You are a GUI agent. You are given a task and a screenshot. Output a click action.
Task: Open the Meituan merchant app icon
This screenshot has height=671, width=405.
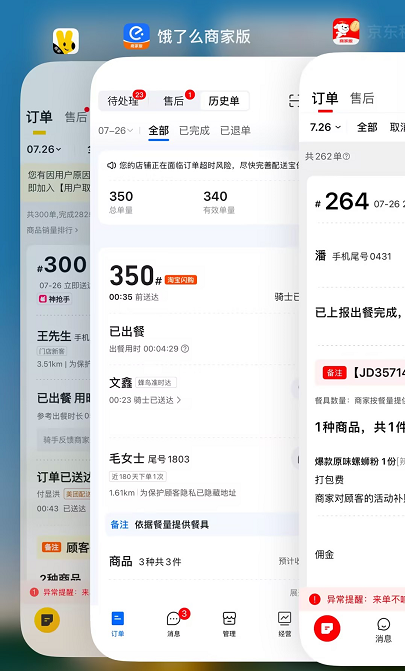[66, 41]
